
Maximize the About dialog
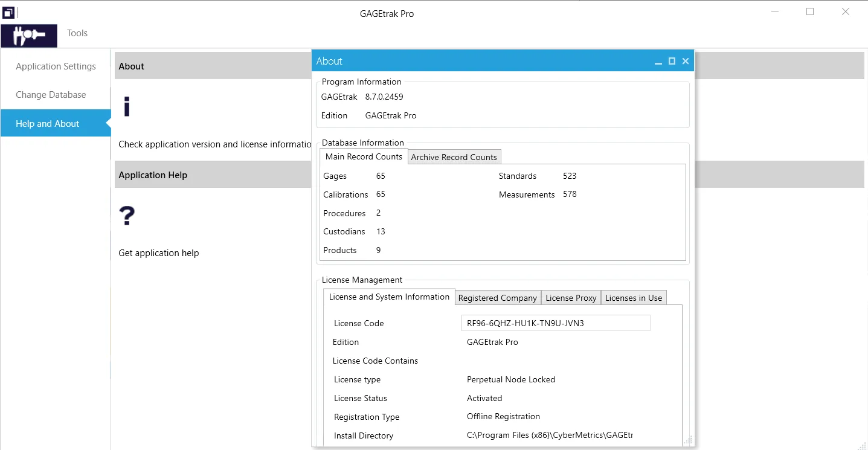click(x=672, y=61)
